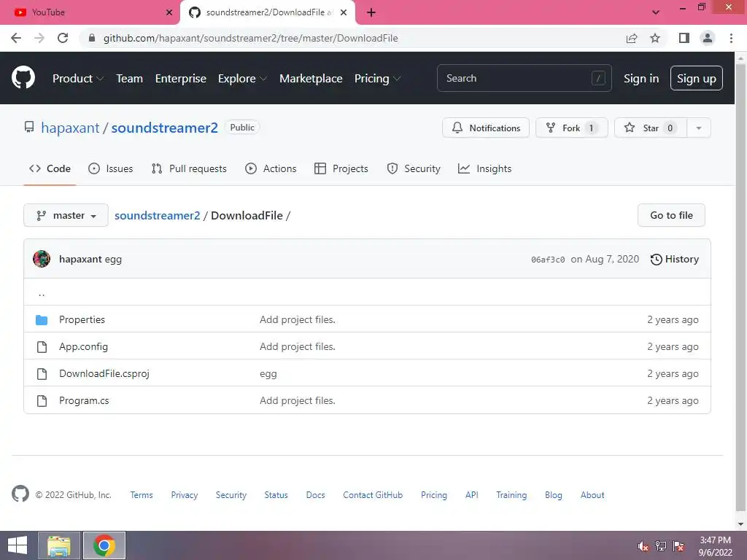
Task: Star the soundstreamer2 repository
Action: pos(651,128)
